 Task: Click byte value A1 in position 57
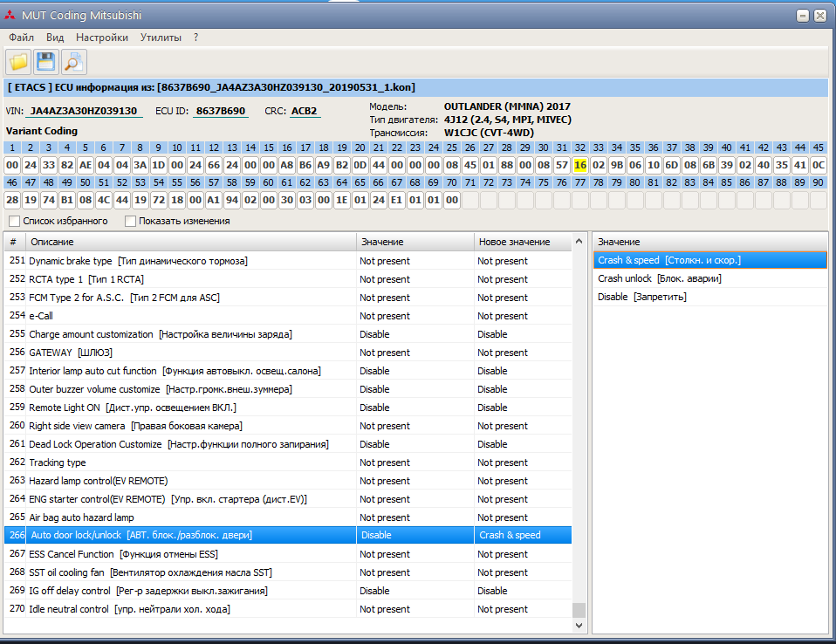pos(213,201)
